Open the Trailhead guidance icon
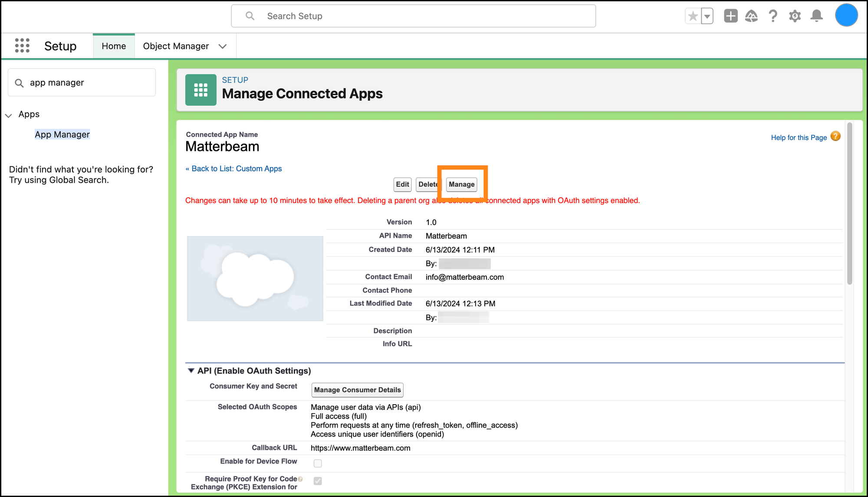868x497 pixels. coord(751,16)
